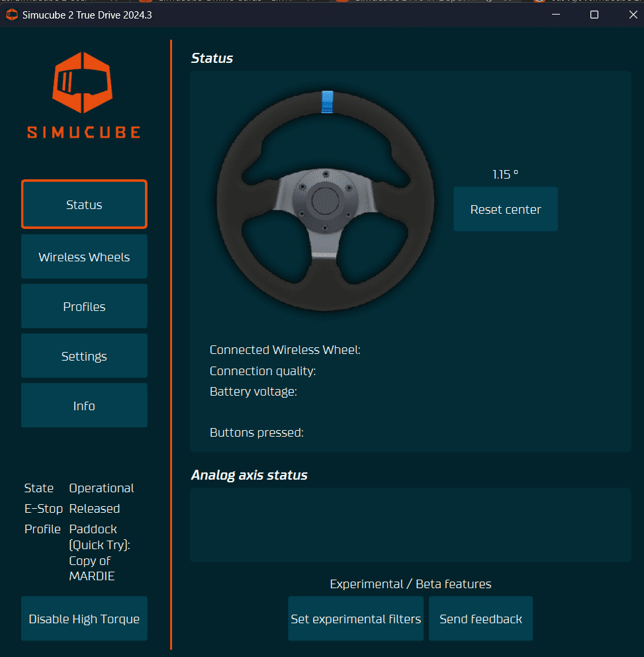Select the Status section
The image size is (644, 657).
pos(83,204)
